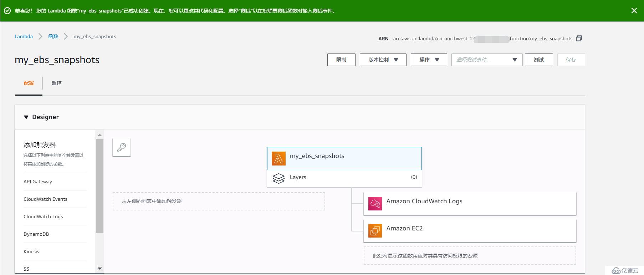Viewport: 644px width, 275px height.
Task: Click the ARN text of the function
Action: tap(475, 39)
